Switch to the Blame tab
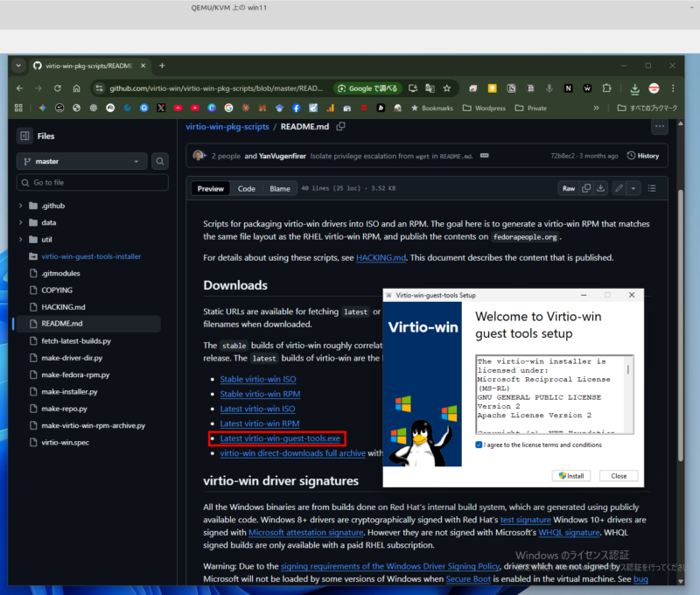Screen dimensions: 700x595 click(280, 188)
